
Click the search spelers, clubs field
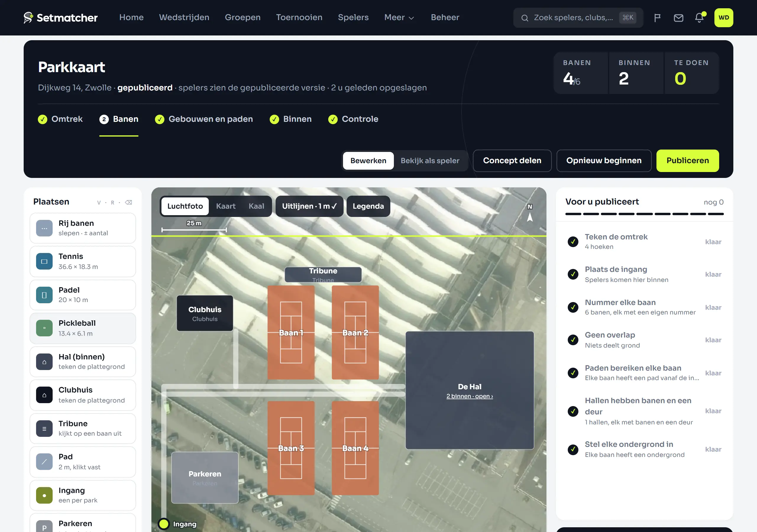pos(578,18)
